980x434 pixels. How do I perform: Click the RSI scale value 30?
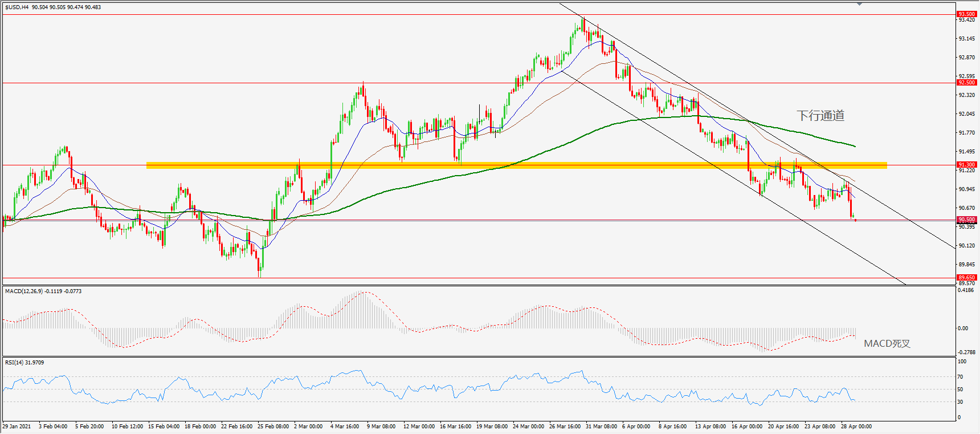[x=961, y=402]
